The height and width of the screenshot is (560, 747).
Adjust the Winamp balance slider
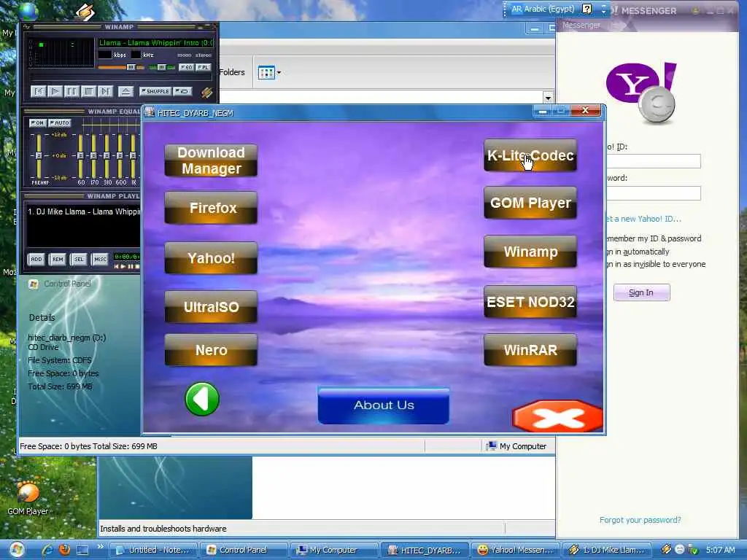pos(162,67)
